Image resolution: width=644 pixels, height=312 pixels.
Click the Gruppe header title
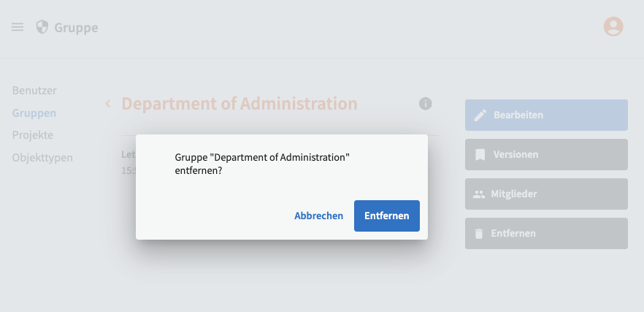(x=76, y=28)
